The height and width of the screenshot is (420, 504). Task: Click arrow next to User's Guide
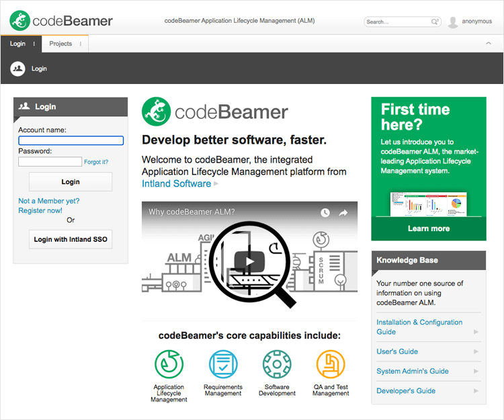pyautogui.click(x=476, y=351)
